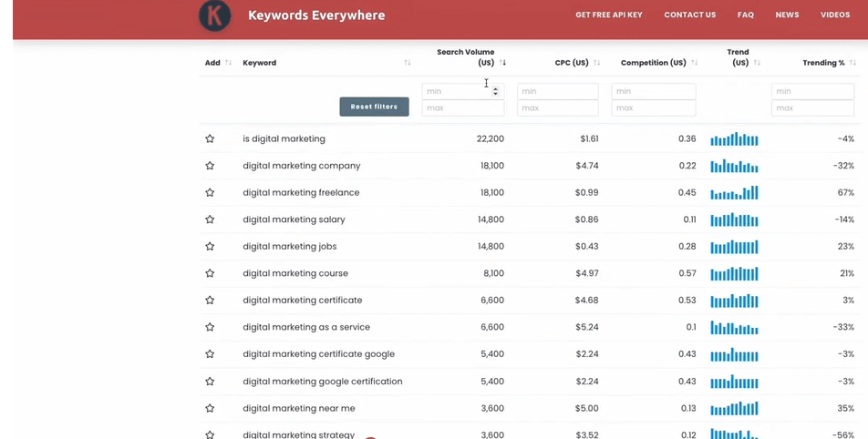Sort by Competition (US) column

coord(694,63)
